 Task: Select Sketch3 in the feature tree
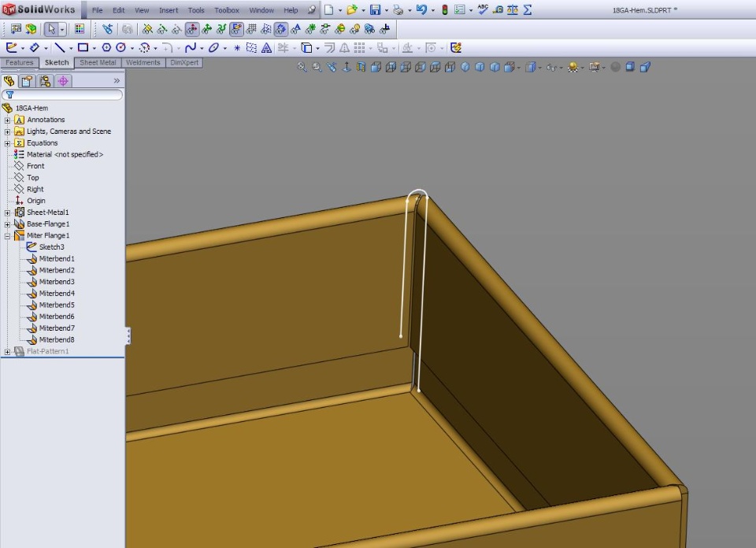click(x=51, y=247)
